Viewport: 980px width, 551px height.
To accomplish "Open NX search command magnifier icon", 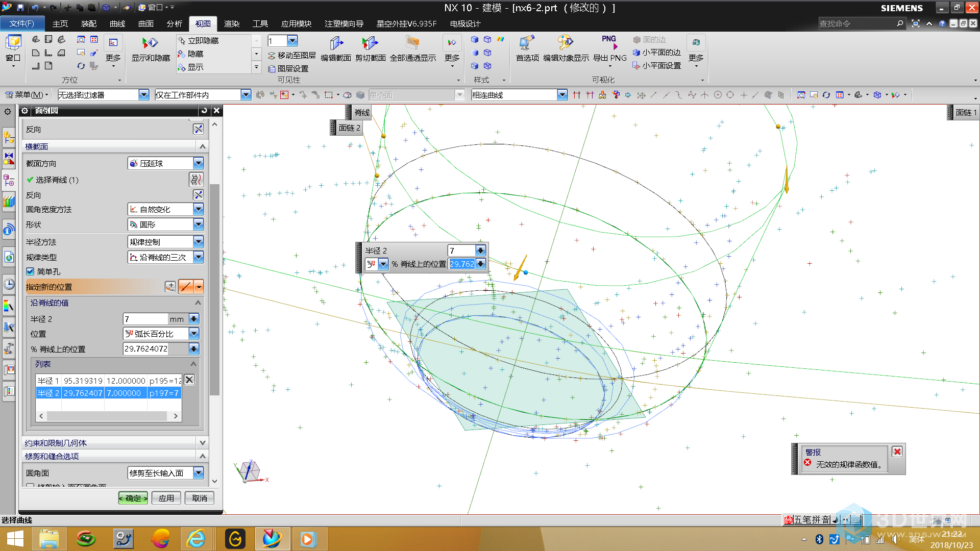I will pos(900,23).
